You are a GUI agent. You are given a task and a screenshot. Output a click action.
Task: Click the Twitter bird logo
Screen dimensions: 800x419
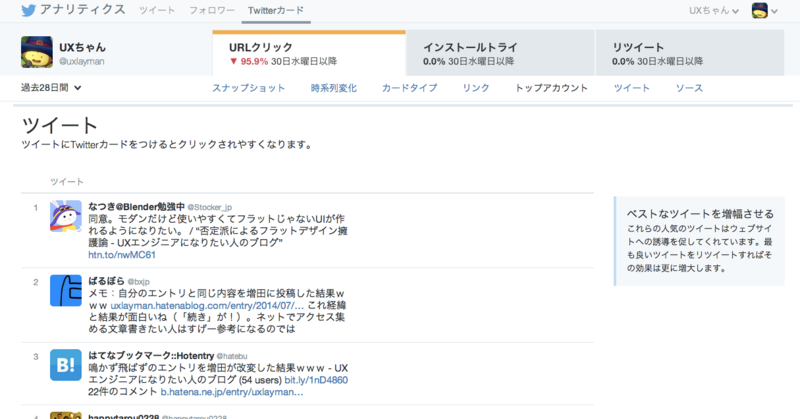click(29, 10)
